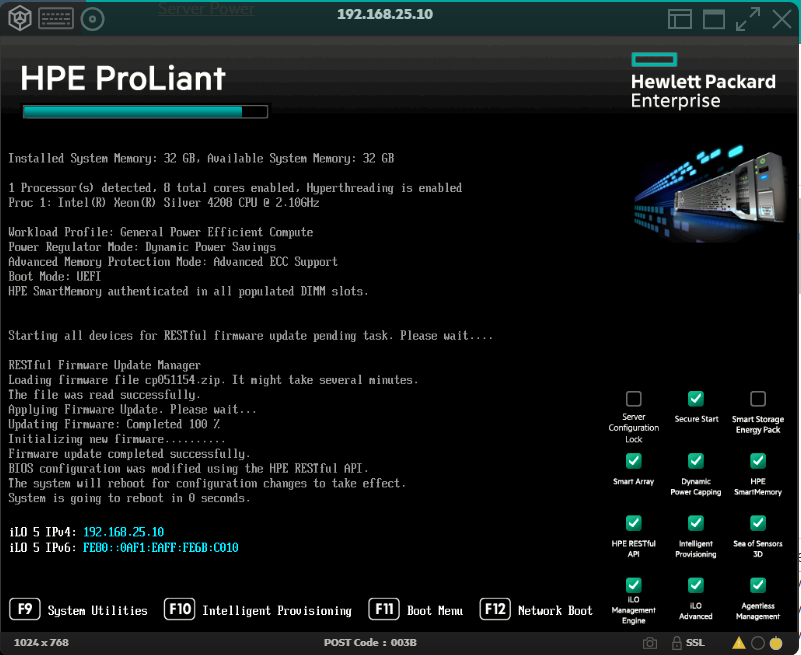Open the virtual keyboard icon

pos(56,19)
